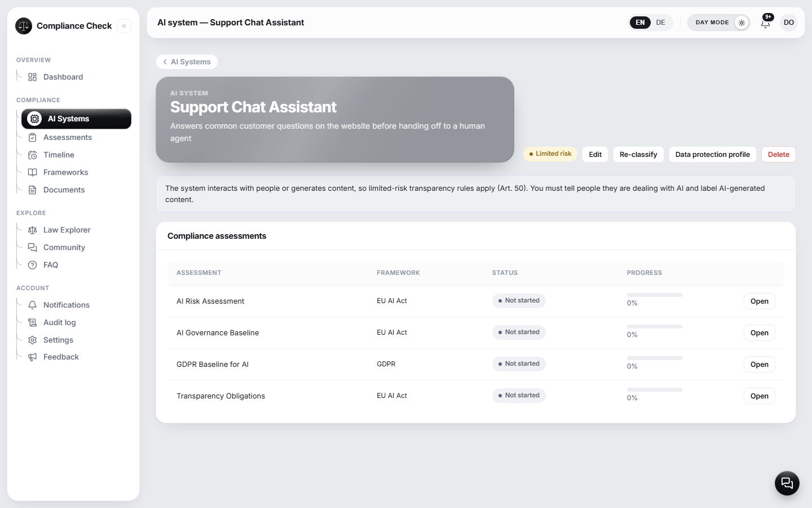Switch language to DE
The width and height of the screenshot is (812, 508).
660,23
